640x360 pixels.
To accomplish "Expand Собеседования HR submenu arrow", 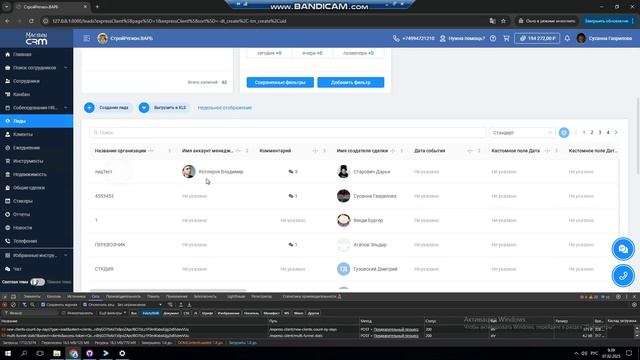I will coord(66,108).
